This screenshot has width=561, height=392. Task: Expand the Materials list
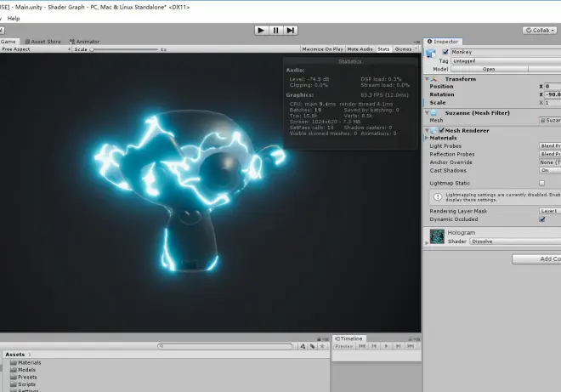click(x=427, y=138)
